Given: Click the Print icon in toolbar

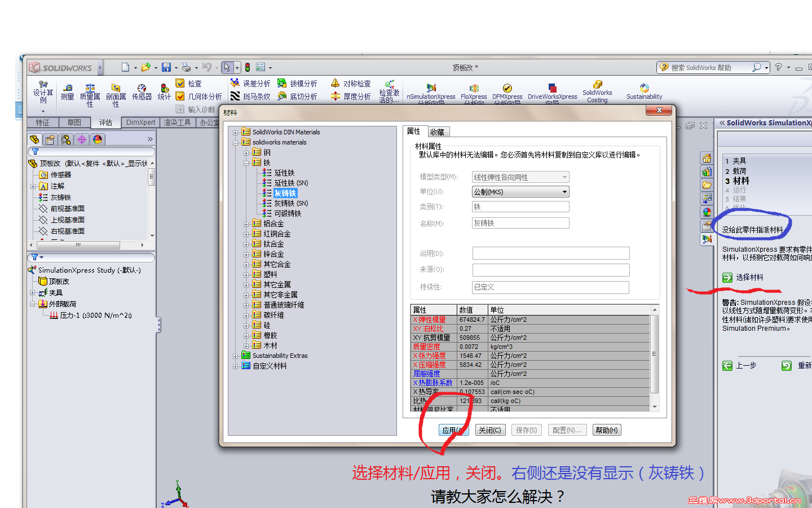Looking at the screenshot, I should (187, 67).
